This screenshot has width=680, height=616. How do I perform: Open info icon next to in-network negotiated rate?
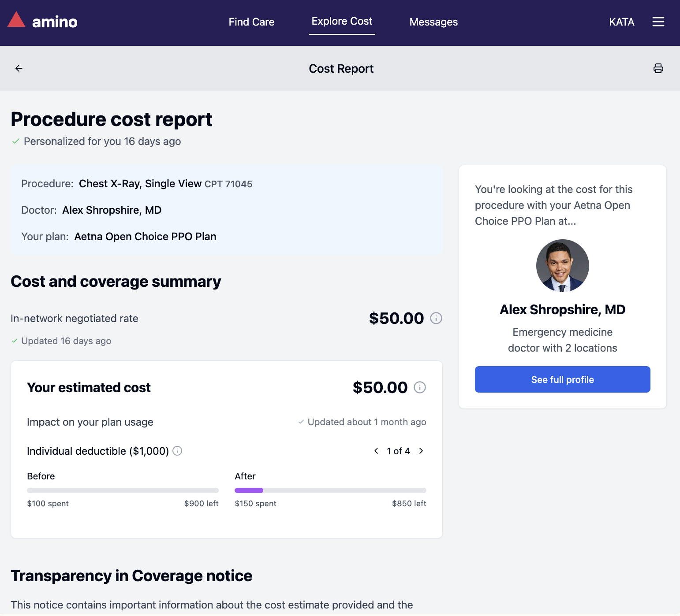[x=436, y=318]
